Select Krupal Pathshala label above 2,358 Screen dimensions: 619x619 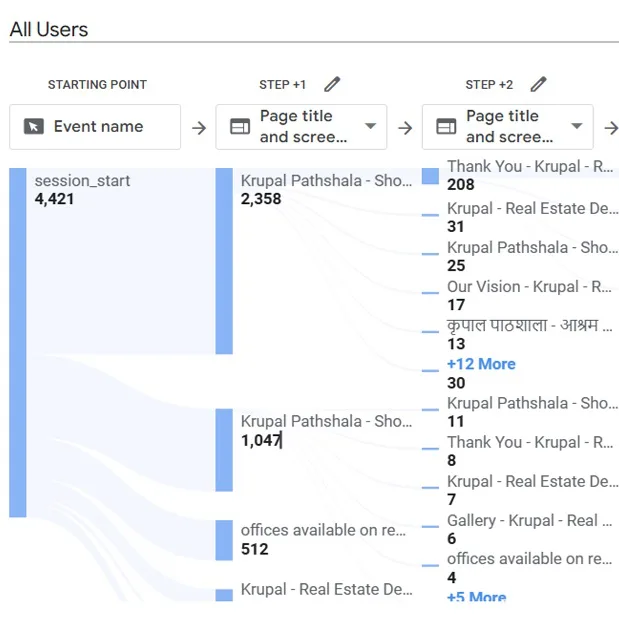click(326, 181)
